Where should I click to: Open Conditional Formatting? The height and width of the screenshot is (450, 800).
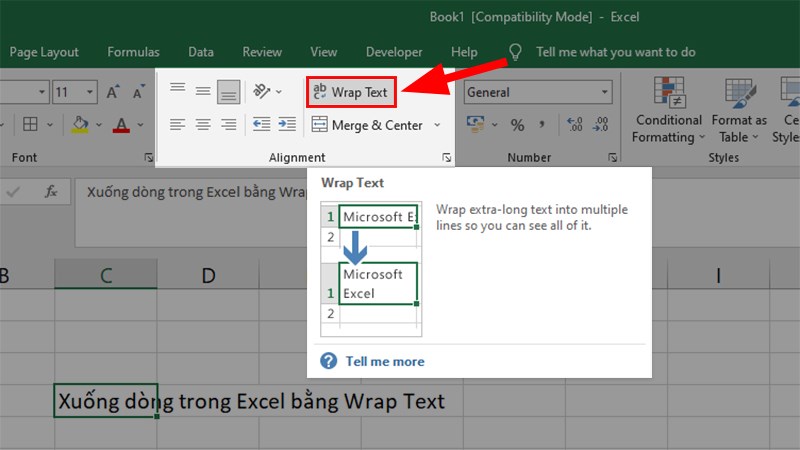tap(669, 112)
